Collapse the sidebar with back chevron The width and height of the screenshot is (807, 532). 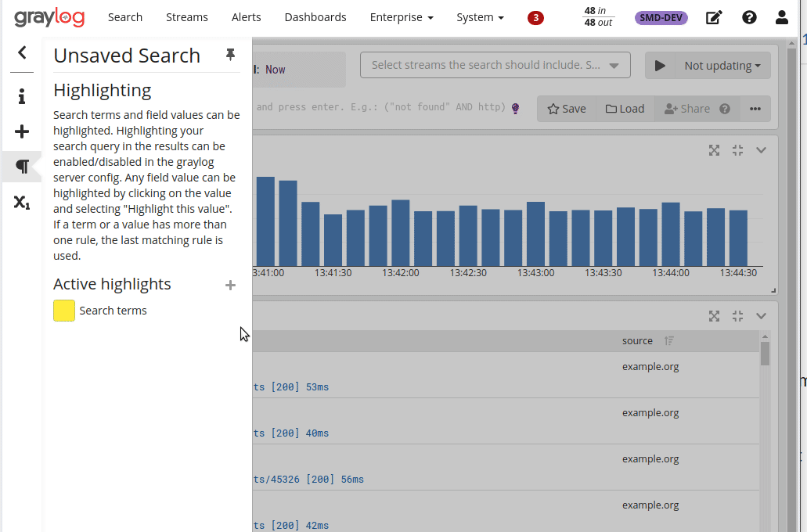point(22,52)
